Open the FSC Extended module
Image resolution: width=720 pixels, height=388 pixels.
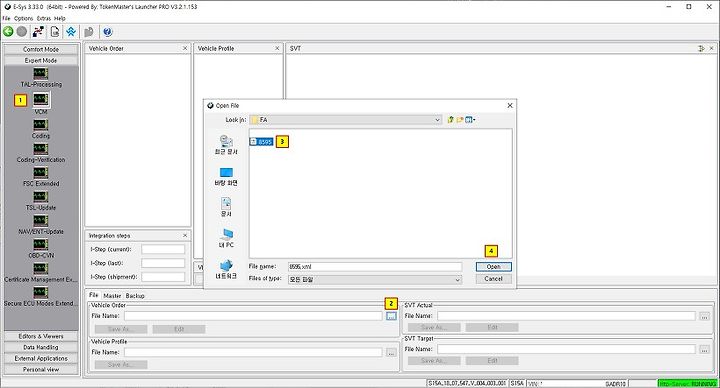point(41,177)
